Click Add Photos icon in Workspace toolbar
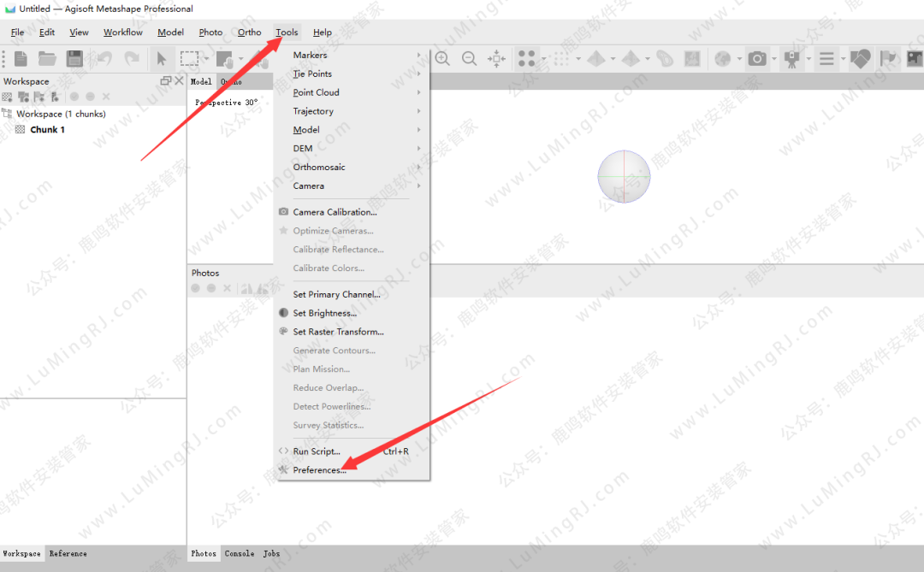The width and height of the screenshot is (924, 572). click(24, 97)
